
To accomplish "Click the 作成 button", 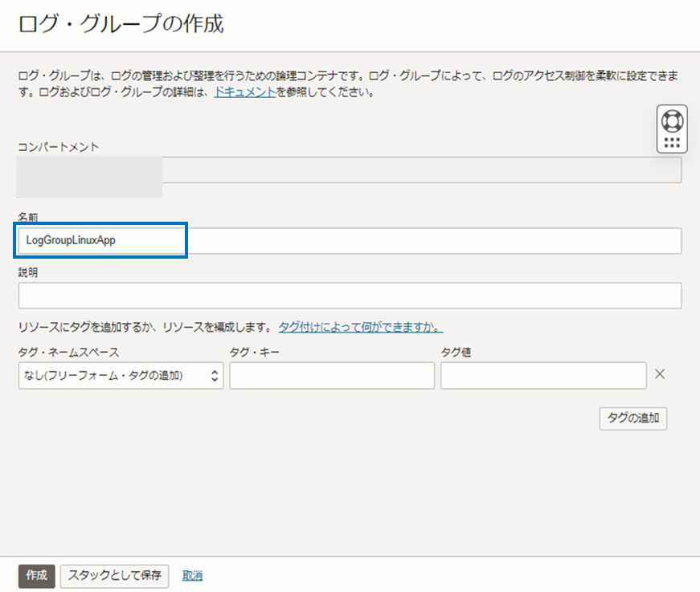I will click(37, 576).
